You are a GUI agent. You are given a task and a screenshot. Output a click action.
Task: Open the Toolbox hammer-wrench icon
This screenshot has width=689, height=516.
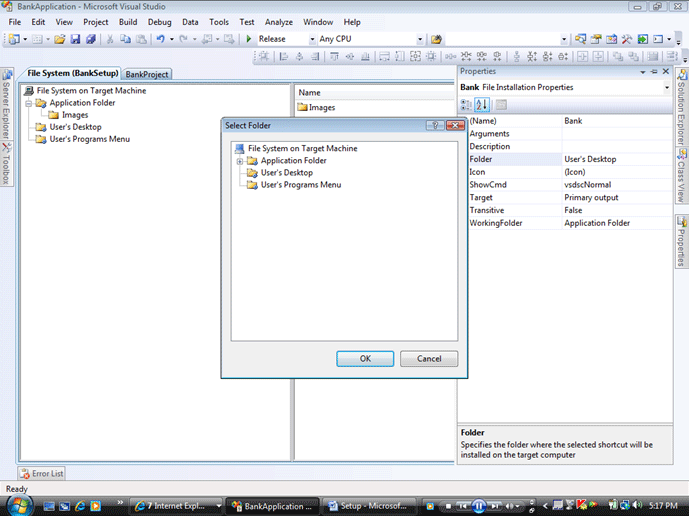(x=627, y=39)
